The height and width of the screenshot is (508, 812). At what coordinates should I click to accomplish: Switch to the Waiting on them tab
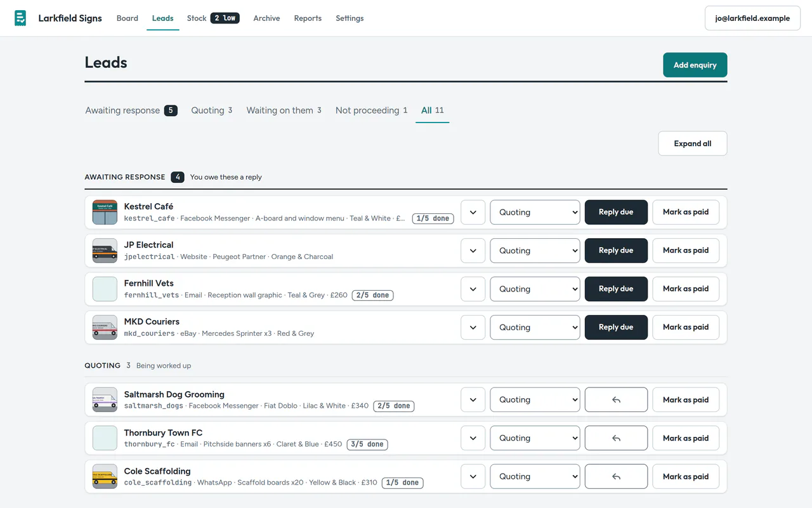284,110
